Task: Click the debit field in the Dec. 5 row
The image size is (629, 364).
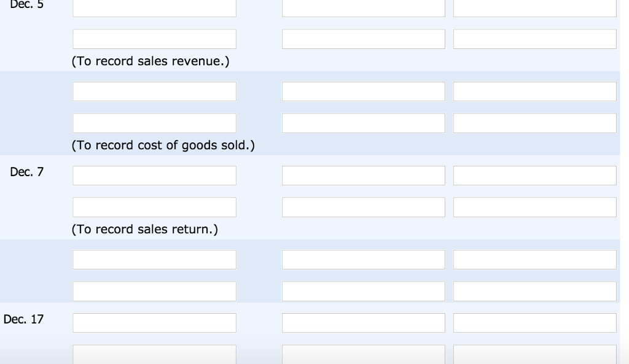Action: point(363,7)
